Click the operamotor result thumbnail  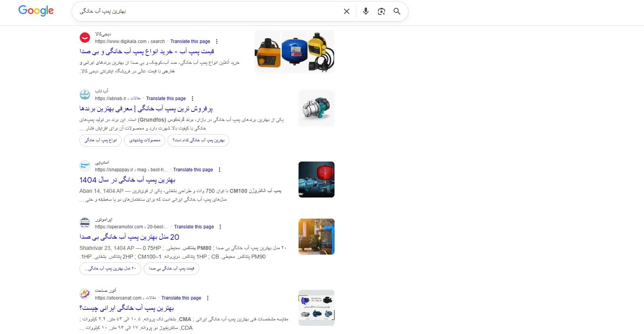[x=317, y=237]
